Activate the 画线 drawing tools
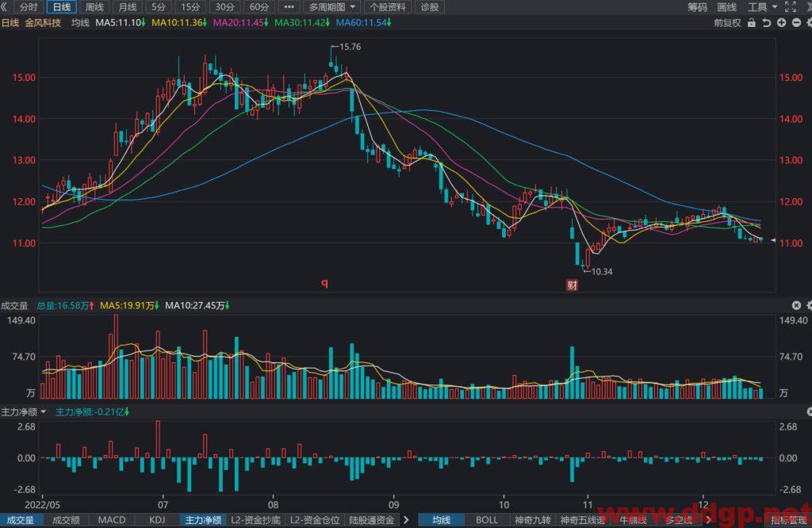 click(x=727, y=6)
